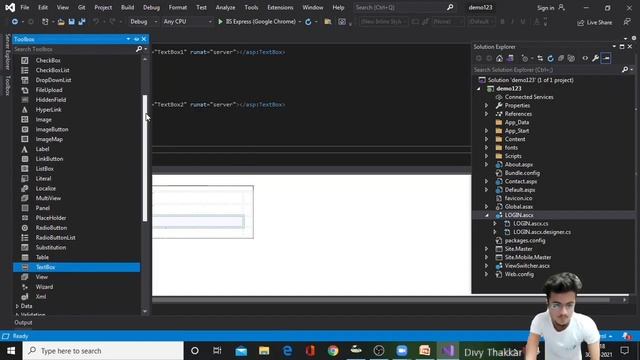Expand the Scripts folder
The height and width of the screenshot is (360, 640).
pos(486,156)
